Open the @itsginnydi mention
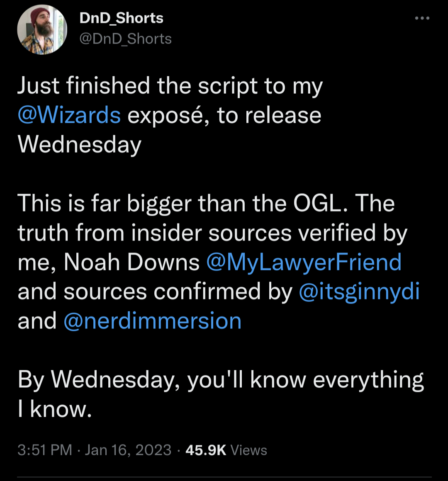The image size is (448, 481). click(x=359, y=292)
